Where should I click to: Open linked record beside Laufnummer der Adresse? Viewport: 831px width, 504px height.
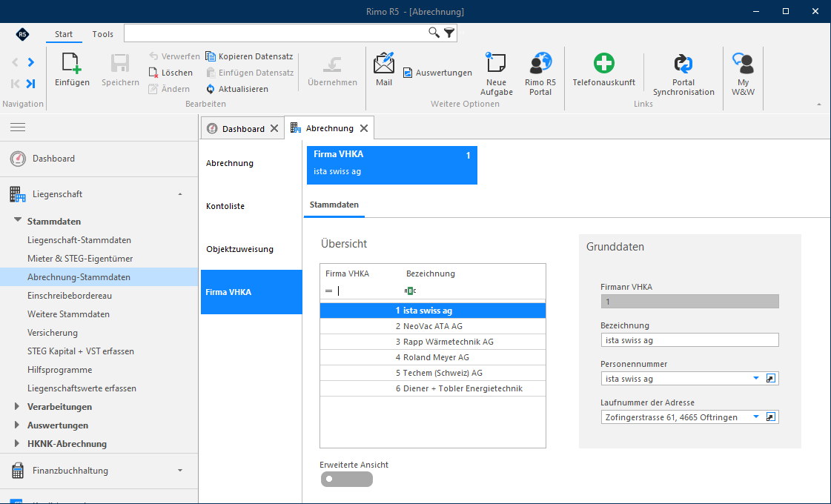(x=771, y=417)
